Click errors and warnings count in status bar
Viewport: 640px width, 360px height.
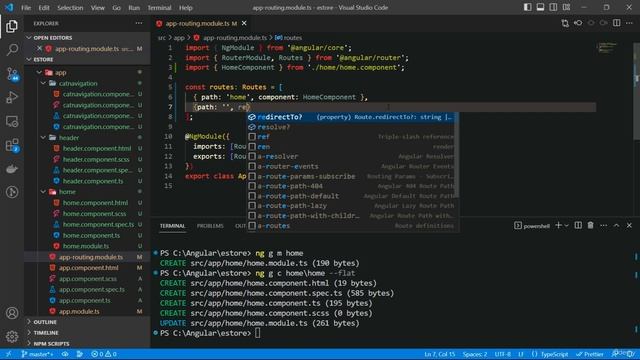104,354
